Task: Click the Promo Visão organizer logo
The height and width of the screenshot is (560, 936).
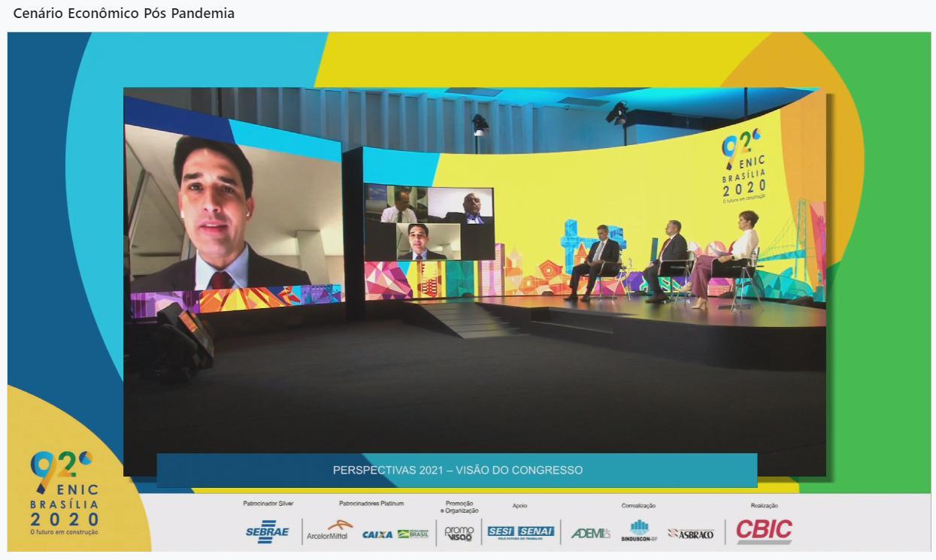Action: click(459, 533)
